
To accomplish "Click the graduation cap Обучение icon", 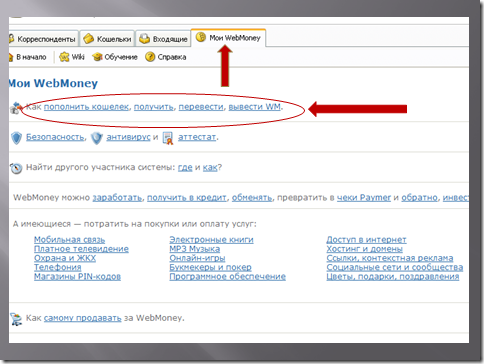I will tap(97, 57).
